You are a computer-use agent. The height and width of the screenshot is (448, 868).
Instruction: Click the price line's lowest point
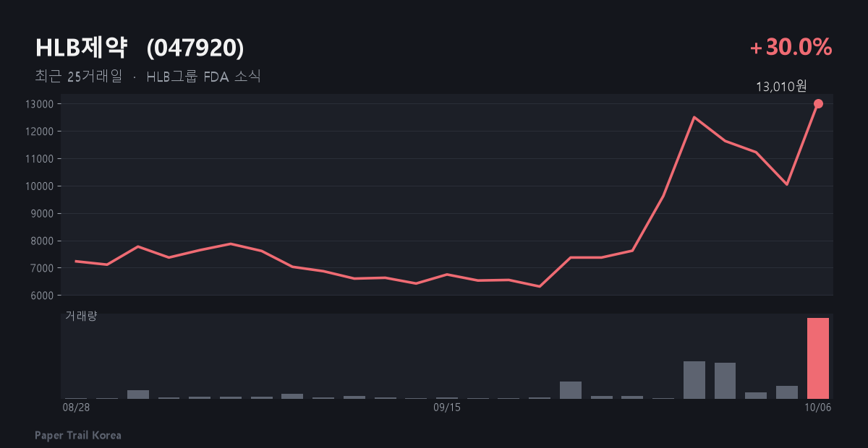[x=540, y=286]
